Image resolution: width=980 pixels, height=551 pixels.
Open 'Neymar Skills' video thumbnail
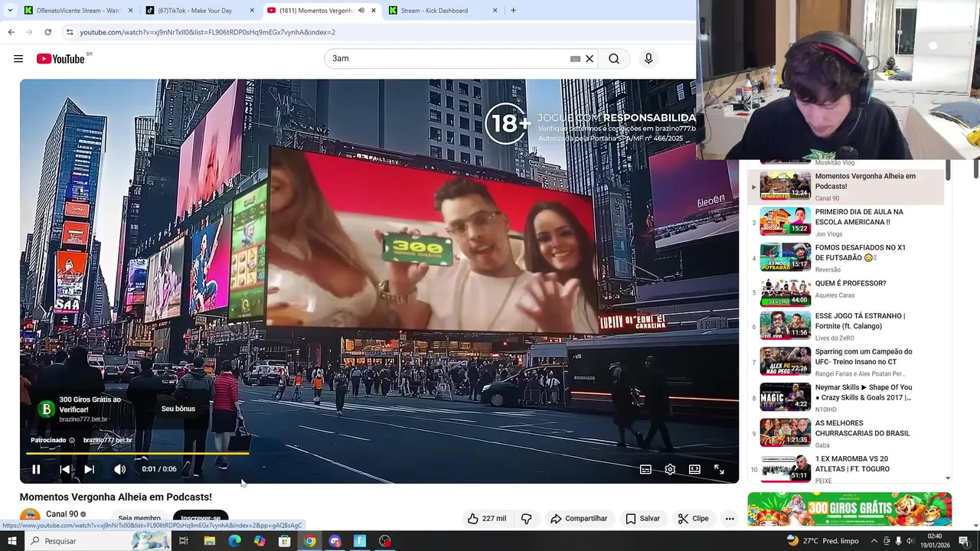[785, 396]
